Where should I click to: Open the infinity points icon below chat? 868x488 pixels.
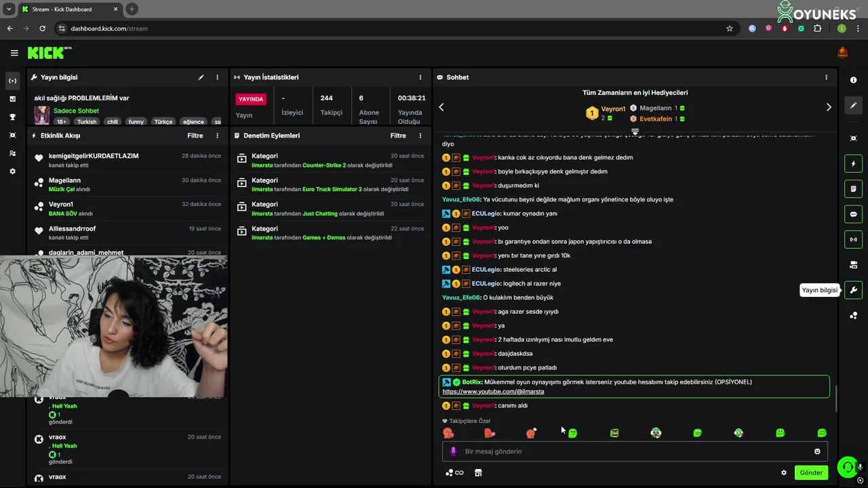[454, 472]
